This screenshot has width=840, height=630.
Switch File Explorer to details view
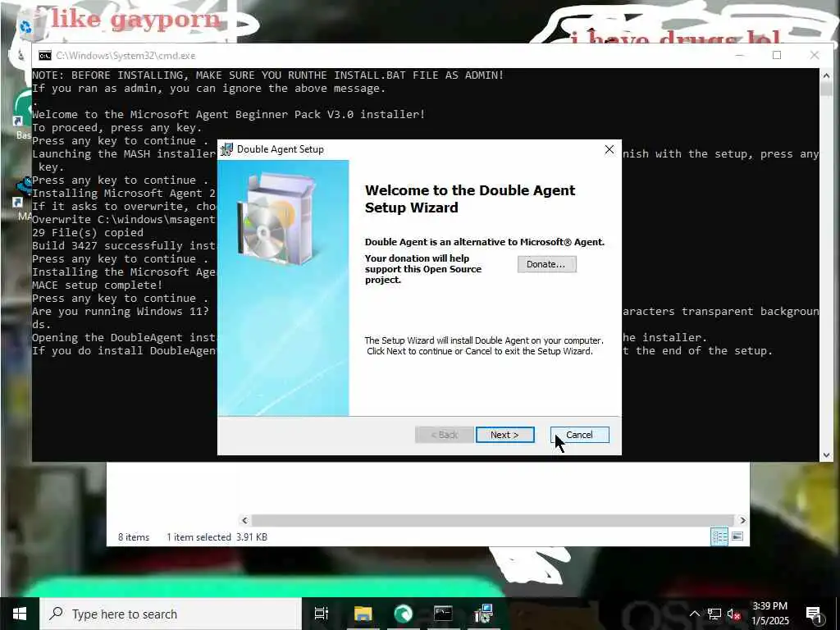pos(719,536)
